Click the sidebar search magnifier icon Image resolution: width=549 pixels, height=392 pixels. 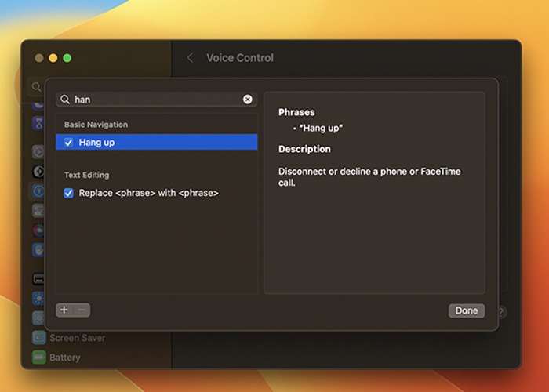point(36,86)
